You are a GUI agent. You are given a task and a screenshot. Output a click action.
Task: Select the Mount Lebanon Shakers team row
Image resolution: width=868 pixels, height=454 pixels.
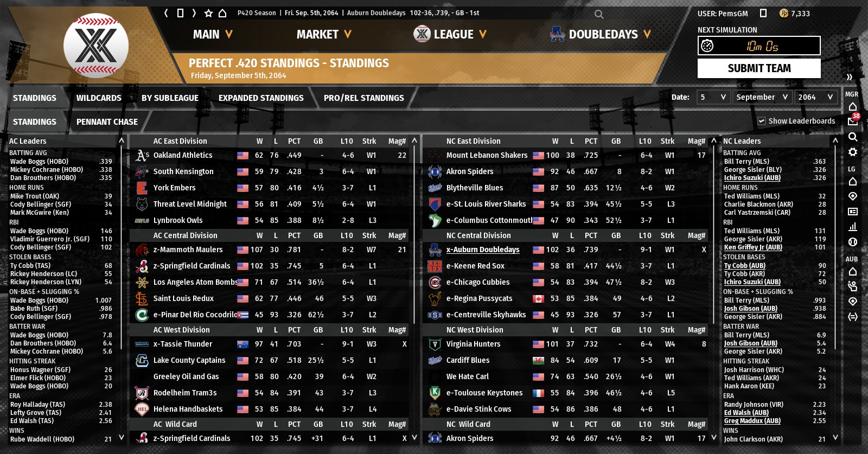coord(566,156)
